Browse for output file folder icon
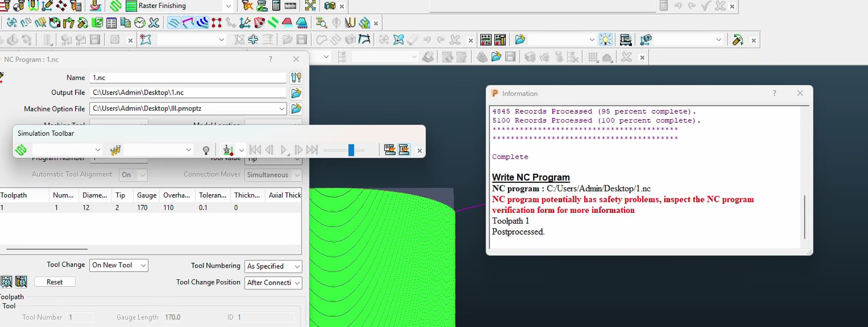868x327 pixels. [x=296, y=93]
